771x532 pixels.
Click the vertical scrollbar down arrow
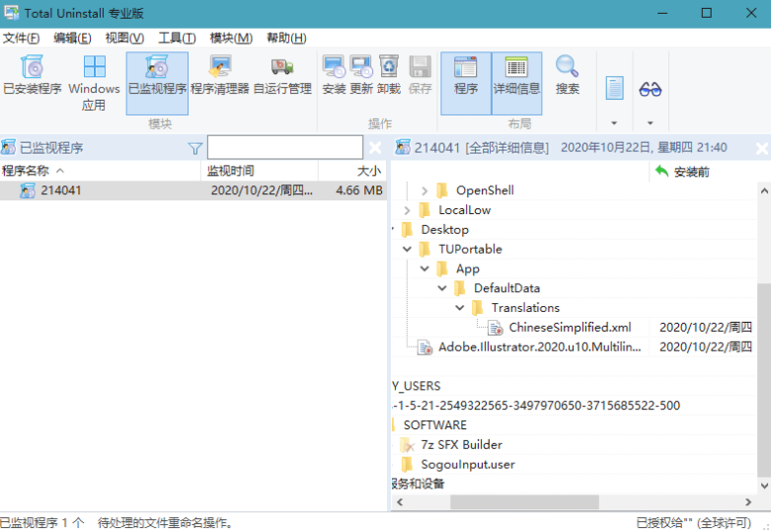coord(764,486)
